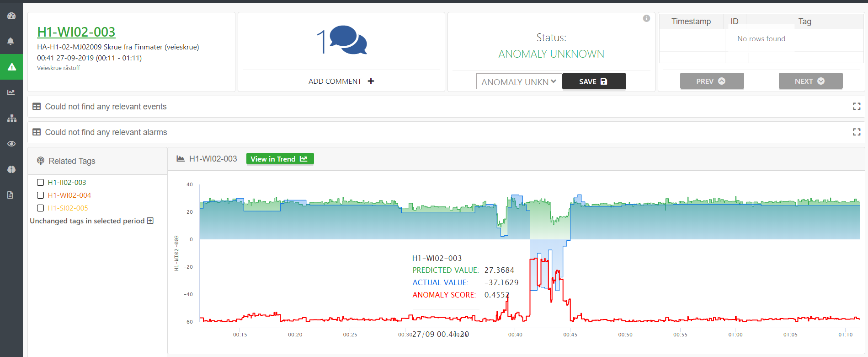
Task: Open the trend chart sidebar icon
Action: pos(11,92)
